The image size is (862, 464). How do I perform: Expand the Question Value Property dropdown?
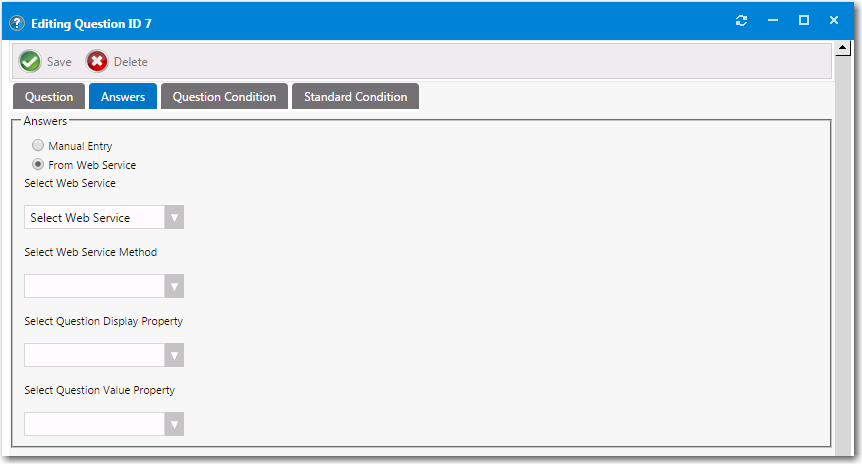pyautogui.click(x=104, y=424)
